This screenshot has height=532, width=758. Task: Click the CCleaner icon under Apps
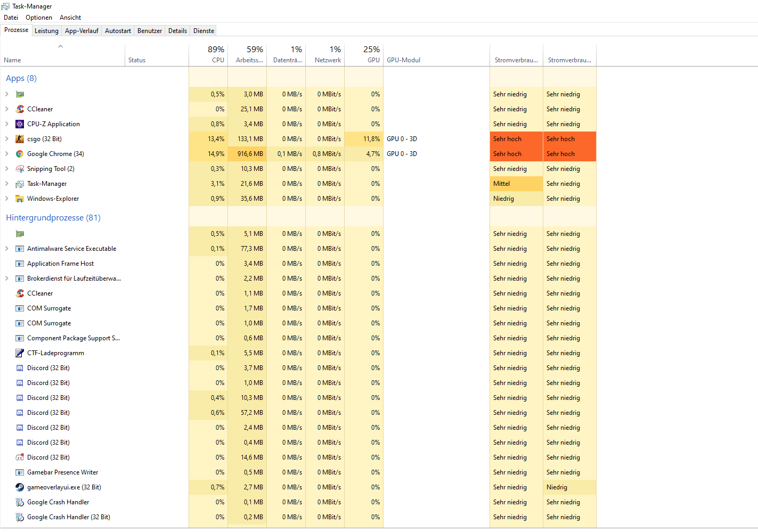point(20,109)
